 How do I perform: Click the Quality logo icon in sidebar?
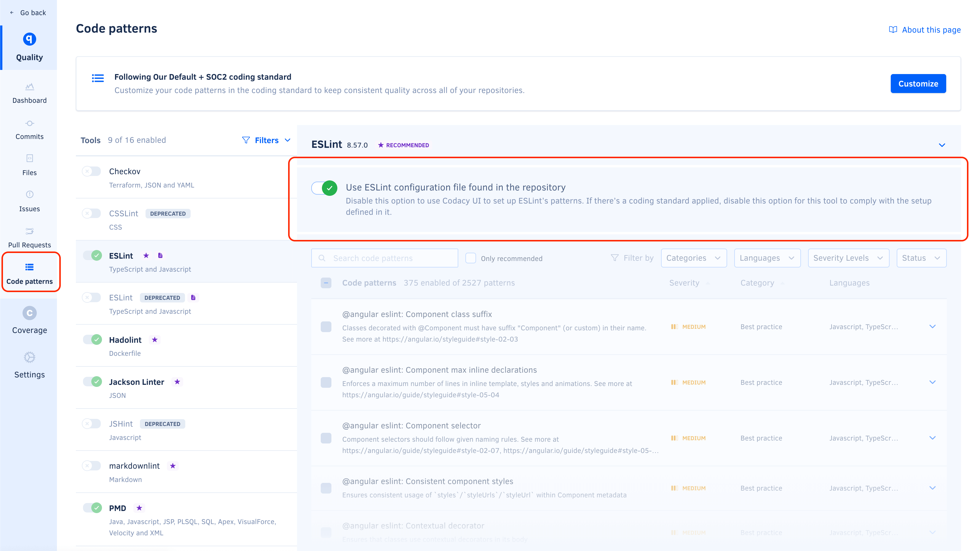point(29,39)
